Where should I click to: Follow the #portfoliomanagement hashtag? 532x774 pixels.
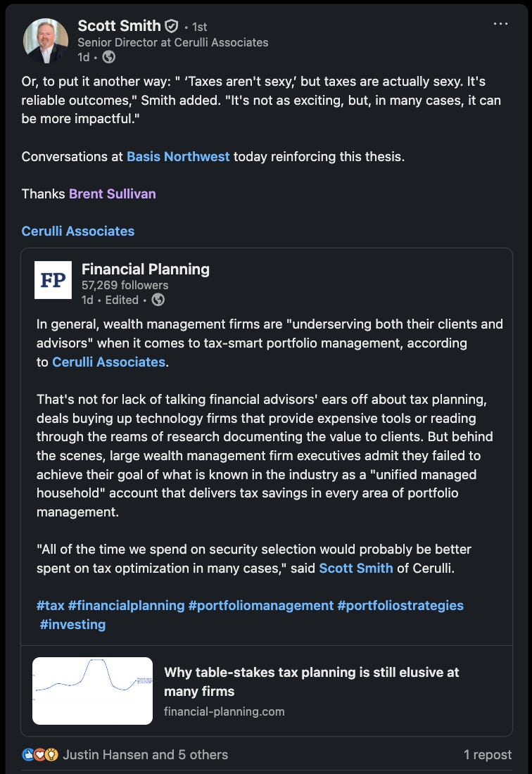(261, 605)
